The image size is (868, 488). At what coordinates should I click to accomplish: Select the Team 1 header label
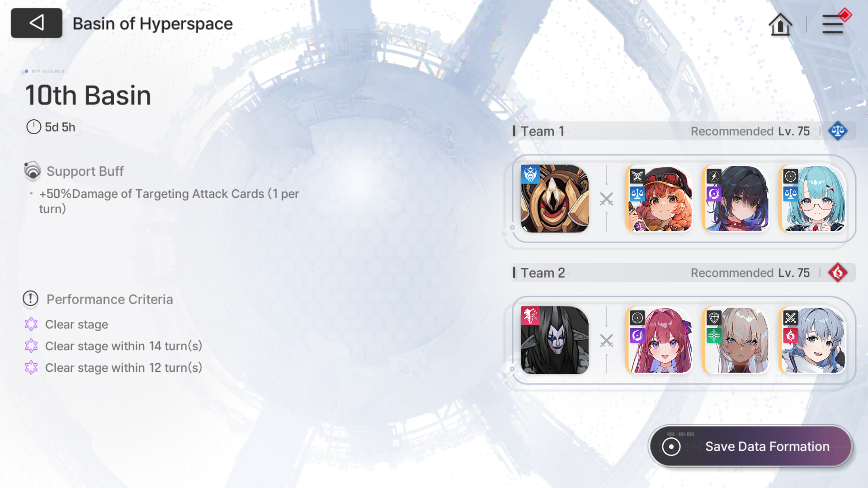542,131
